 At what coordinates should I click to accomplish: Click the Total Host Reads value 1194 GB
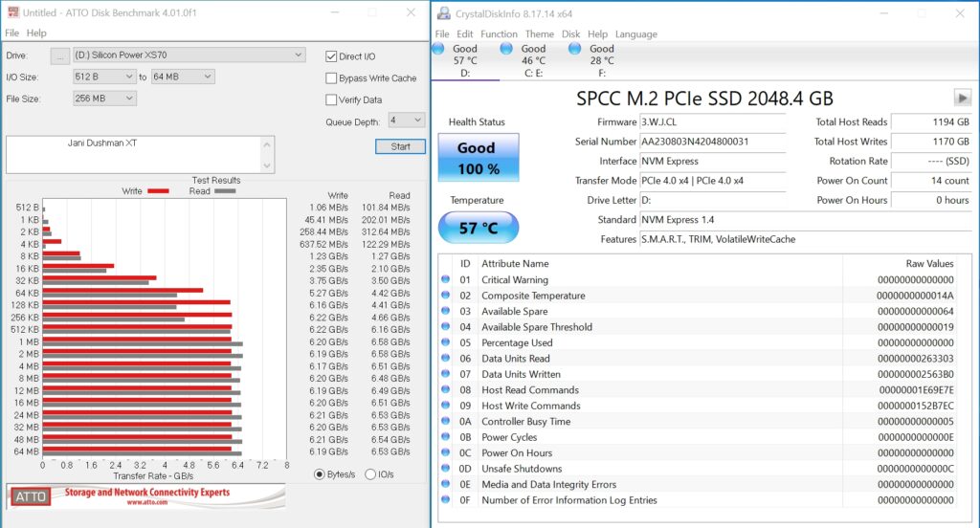(931, 121)
